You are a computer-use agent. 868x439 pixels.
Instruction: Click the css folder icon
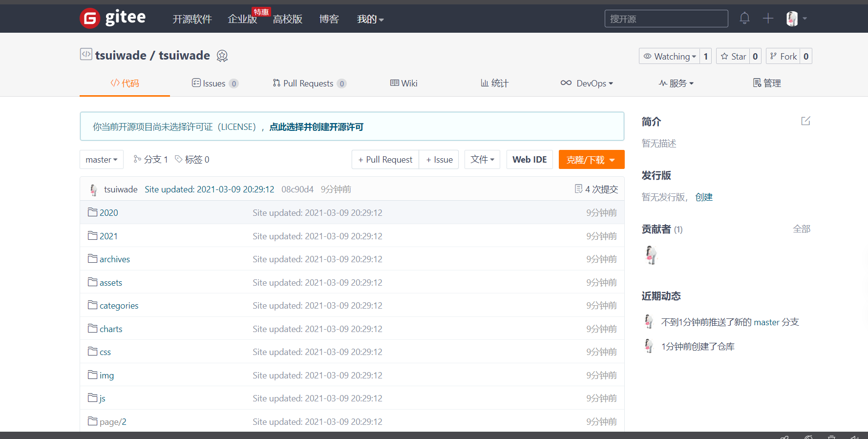coord(92,351)
